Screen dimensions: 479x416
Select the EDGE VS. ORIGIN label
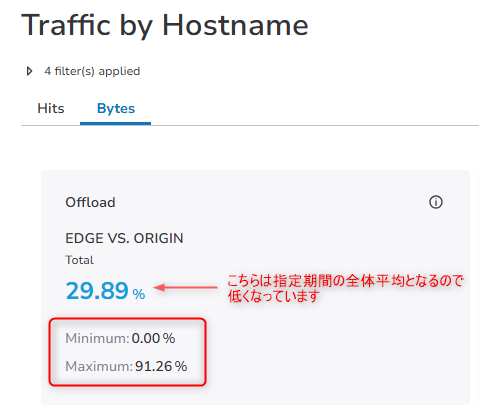coord(124,238)
